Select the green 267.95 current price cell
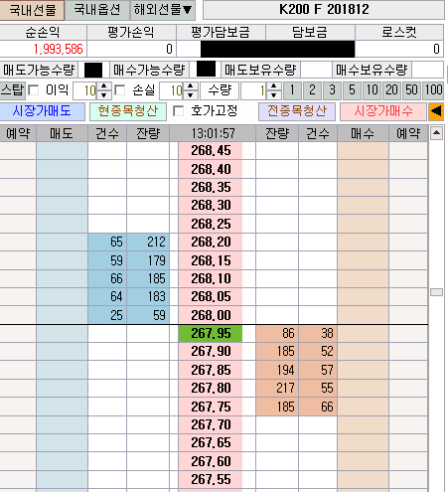Viewport: 448px width, 492px height. pyautogui.click(x=211, y=333)
